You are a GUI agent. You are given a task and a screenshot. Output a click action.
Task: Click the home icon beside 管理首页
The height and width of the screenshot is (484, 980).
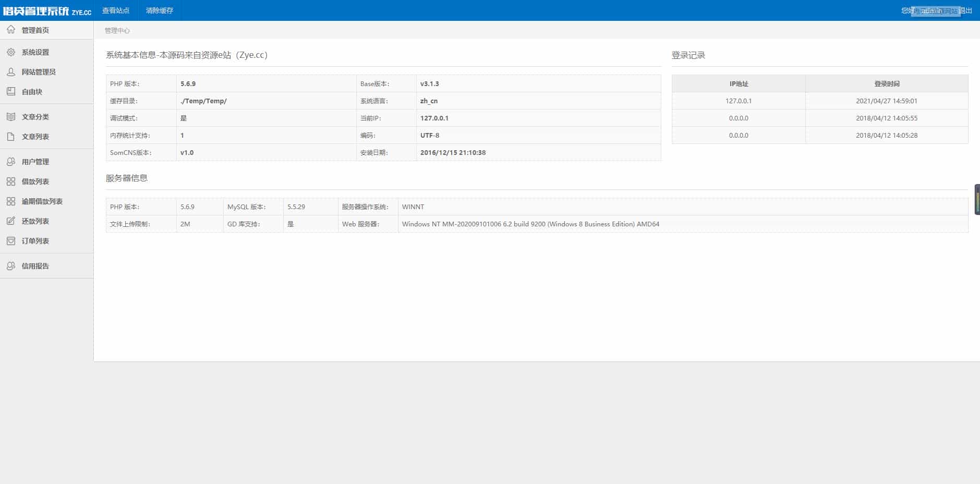pos(11,30)
